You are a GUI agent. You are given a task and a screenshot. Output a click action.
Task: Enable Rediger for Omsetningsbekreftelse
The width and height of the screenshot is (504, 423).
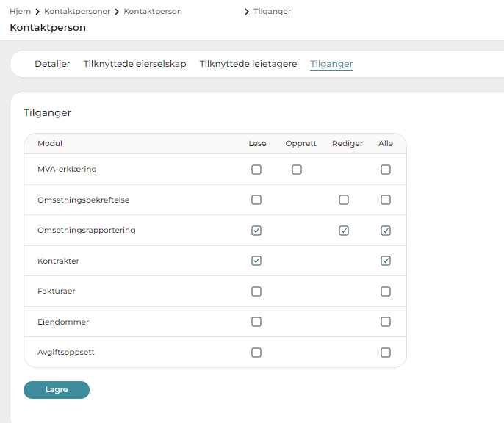344,200
